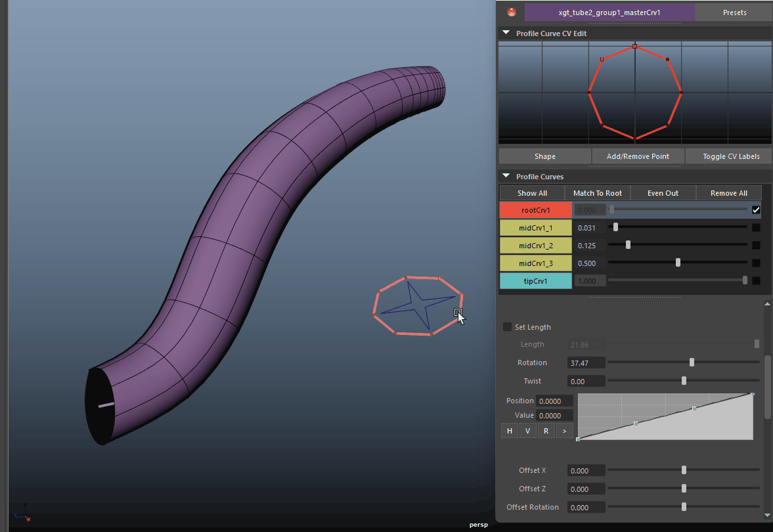Click the Match To Root button

(x=597, y=193)
